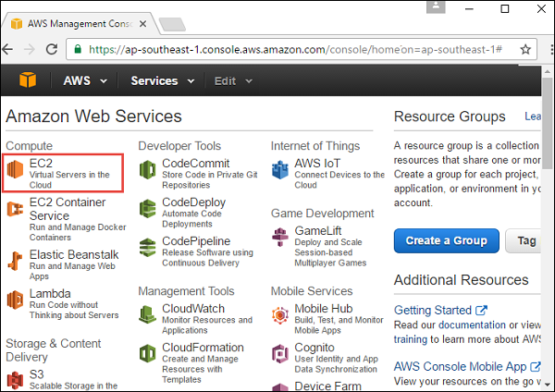Bookmark this page with the star icon
555x392 pixels.
(x=525, y=48)
